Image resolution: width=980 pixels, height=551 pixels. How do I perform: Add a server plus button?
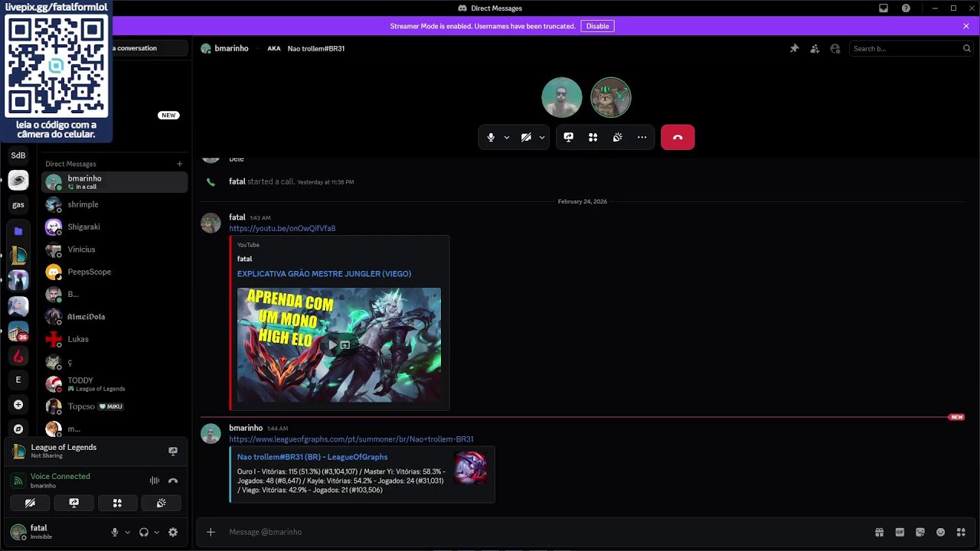coord(18,405)
